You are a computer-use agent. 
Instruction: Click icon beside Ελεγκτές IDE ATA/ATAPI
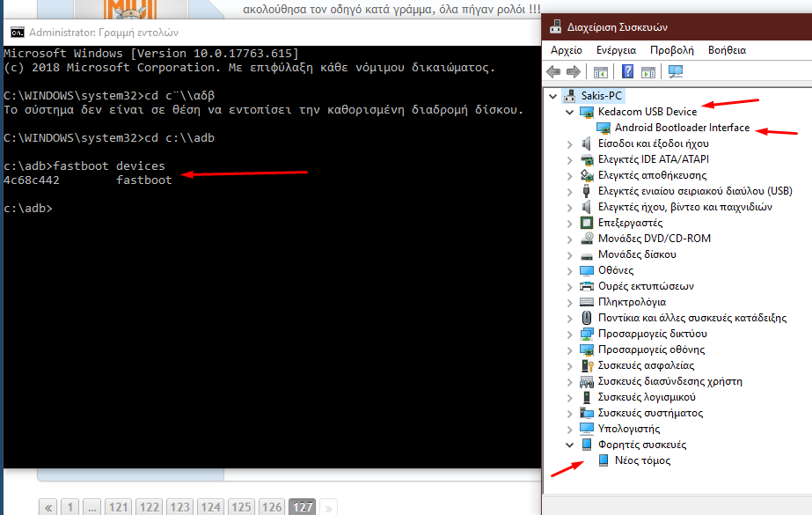pos(587,159)
